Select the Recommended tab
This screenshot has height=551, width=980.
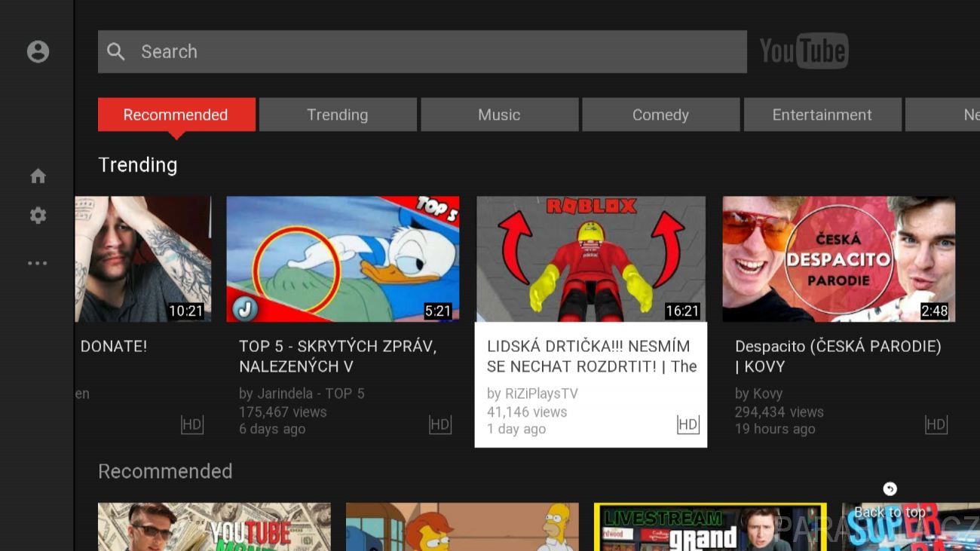pos(176,115)
